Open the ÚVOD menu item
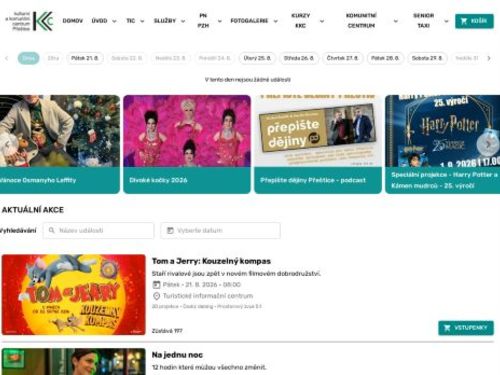Viewport: 500px width, 375px height. click(99, 21)
